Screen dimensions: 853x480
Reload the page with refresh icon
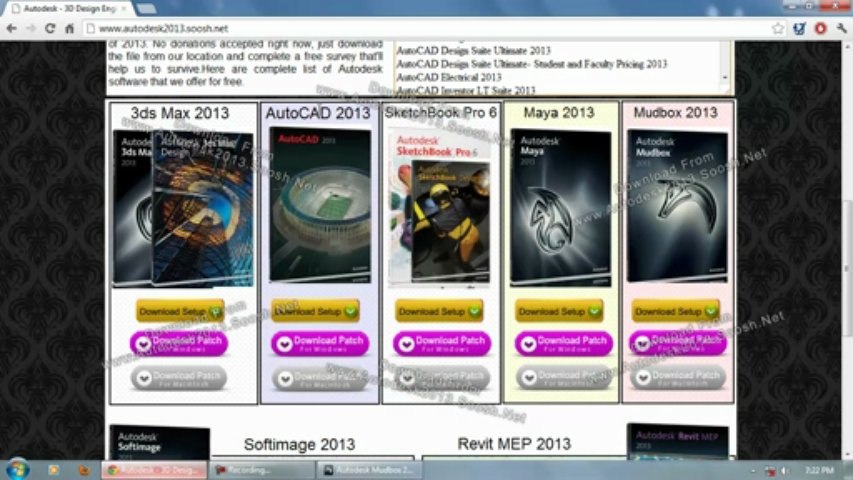pos(50,28)
